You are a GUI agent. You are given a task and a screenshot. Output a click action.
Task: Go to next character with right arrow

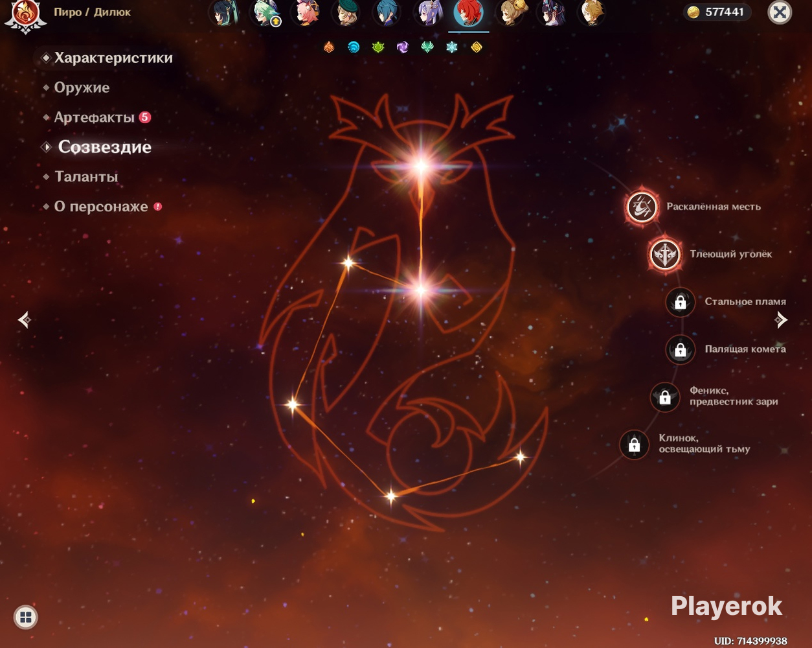click(782, 319)
